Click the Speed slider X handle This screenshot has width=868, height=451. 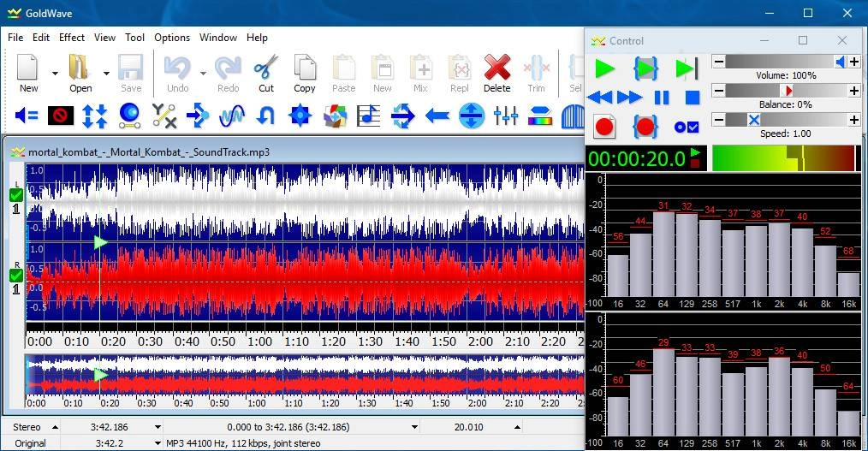pos(753,120)
